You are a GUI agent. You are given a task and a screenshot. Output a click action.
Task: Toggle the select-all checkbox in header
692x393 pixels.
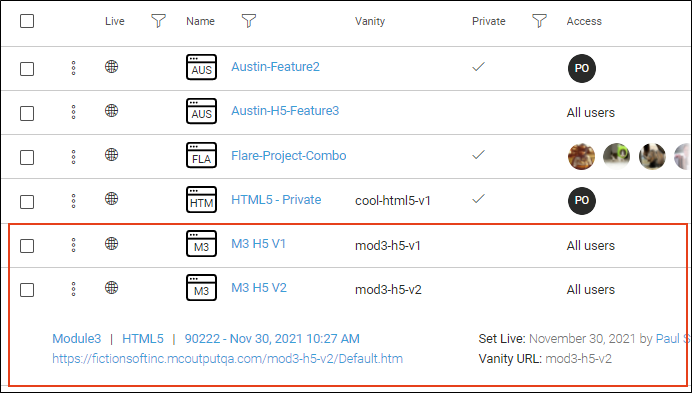click(27, 21)
